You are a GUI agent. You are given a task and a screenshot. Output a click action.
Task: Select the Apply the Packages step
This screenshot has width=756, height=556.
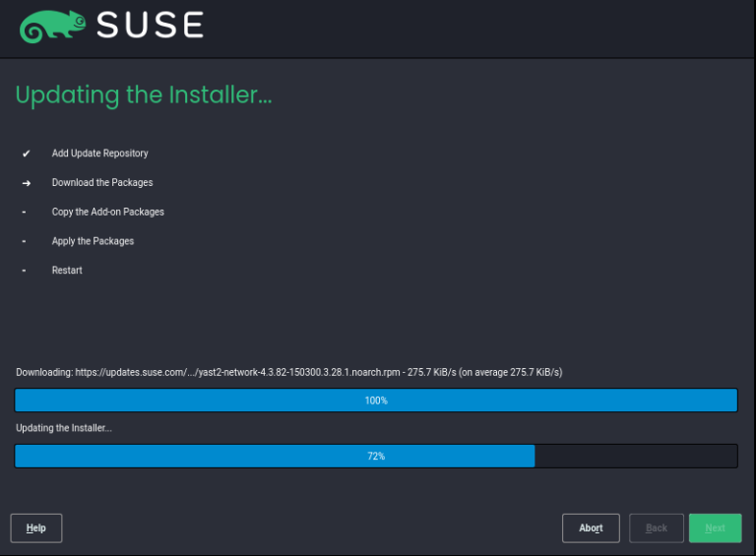click(93, 241)
